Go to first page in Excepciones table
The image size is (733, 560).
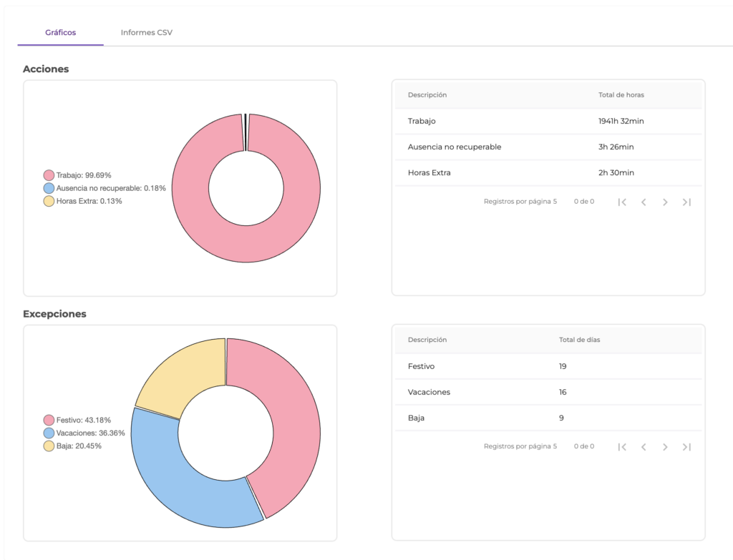tap(622, 447)
